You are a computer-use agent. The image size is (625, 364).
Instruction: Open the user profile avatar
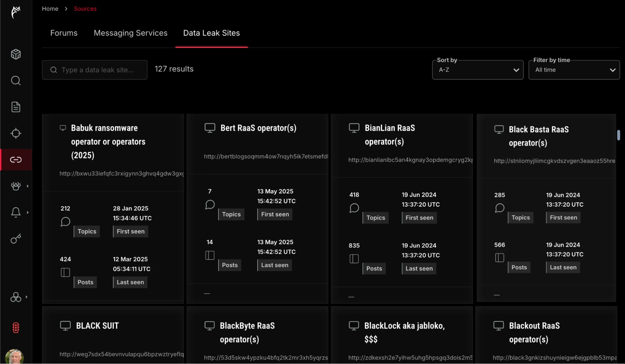14,356
